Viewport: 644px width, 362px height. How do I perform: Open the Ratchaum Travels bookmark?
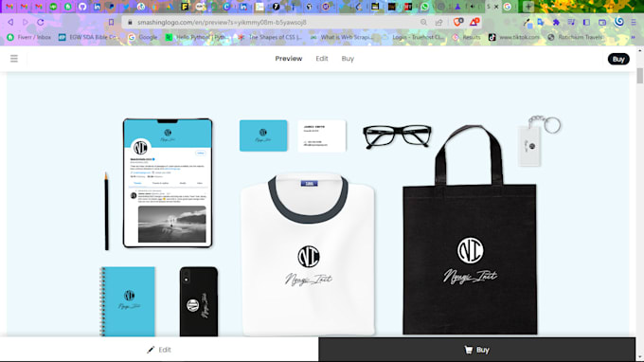point(575,37)
